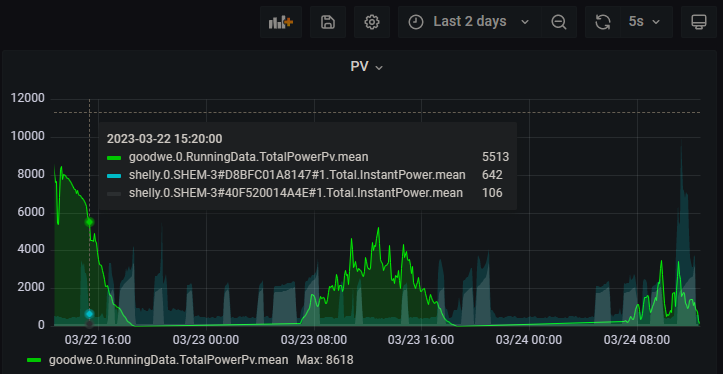
Task: Click the 10000 y-axis label
Action: pos(28,137)
